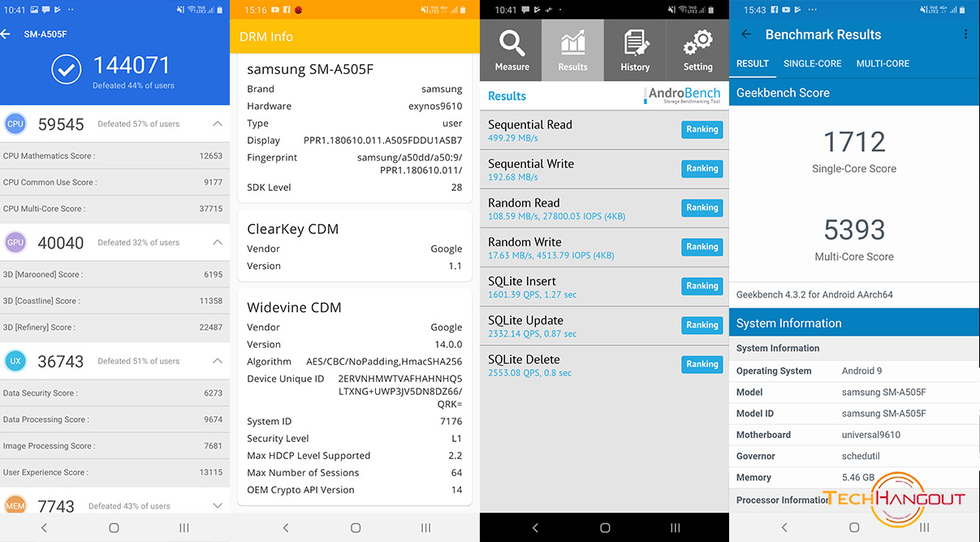Tap the orange MEM badge icon
The width and height of the screenshot is (980, 542).
click(x=15, y=505)
